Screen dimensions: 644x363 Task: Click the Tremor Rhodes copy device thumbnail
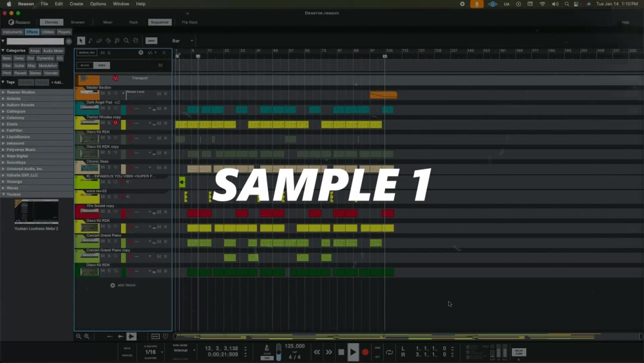click(x=89, y=123)
